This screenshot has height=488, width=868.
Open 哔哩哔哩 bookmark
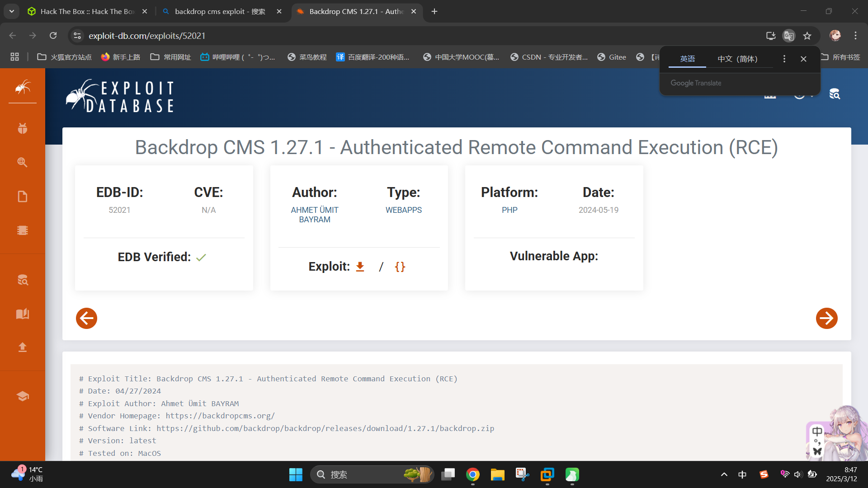[x=237, y=57]
